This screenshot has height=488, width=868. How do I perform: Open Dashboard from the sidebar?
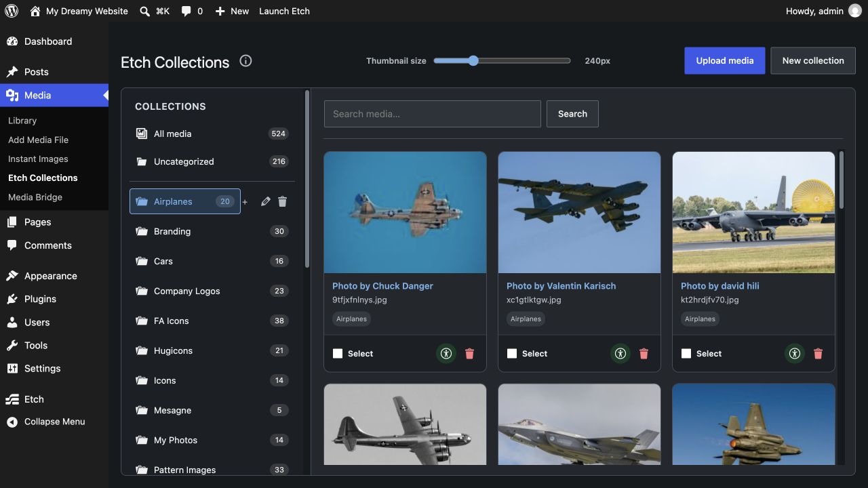click(54, 41)
